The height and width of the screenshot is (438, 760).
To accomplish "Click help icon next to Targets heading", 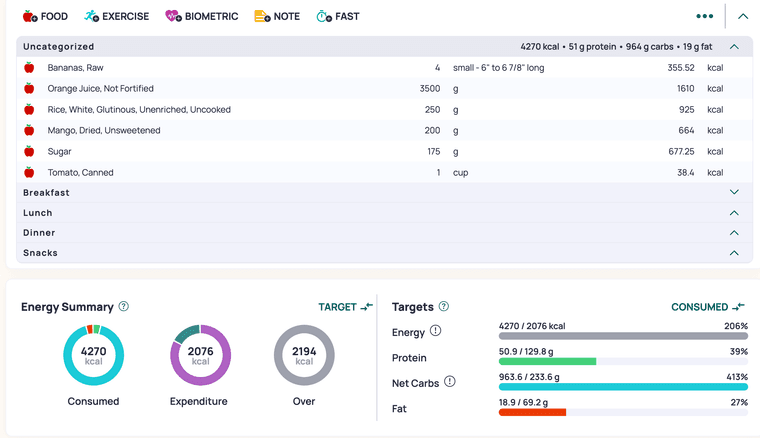I will click(444, 307).
